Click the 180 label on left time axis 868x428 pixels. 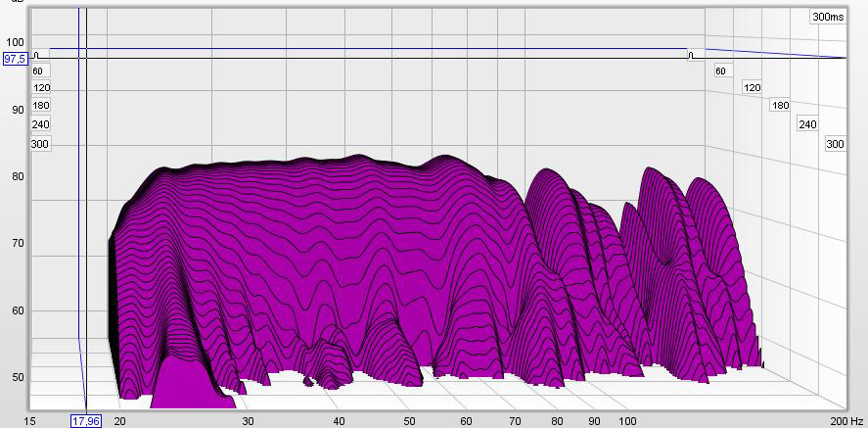coord(41,105)
